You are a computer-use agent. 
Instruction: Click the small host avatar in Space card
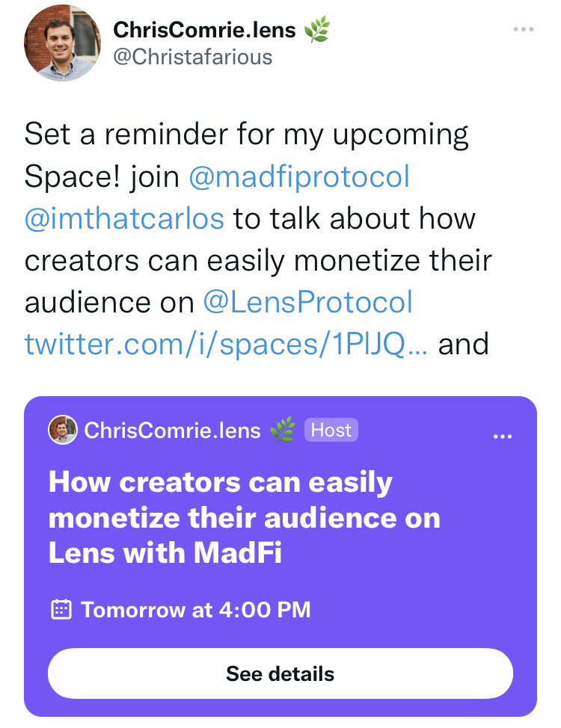point(63,430)
